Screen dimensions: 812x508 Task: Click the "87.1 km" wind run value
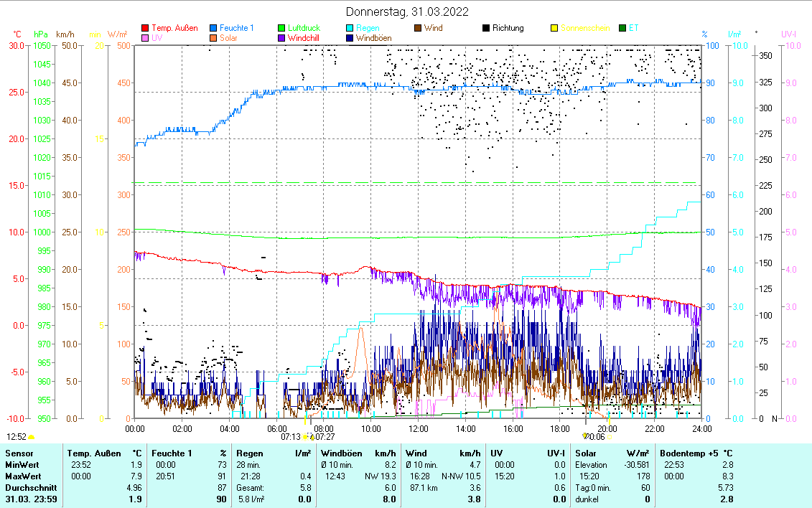[424, 488]
